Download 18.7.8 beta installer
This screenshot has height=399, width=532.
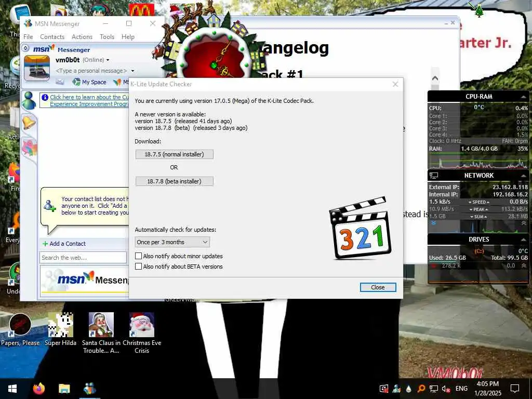(175, 181)
